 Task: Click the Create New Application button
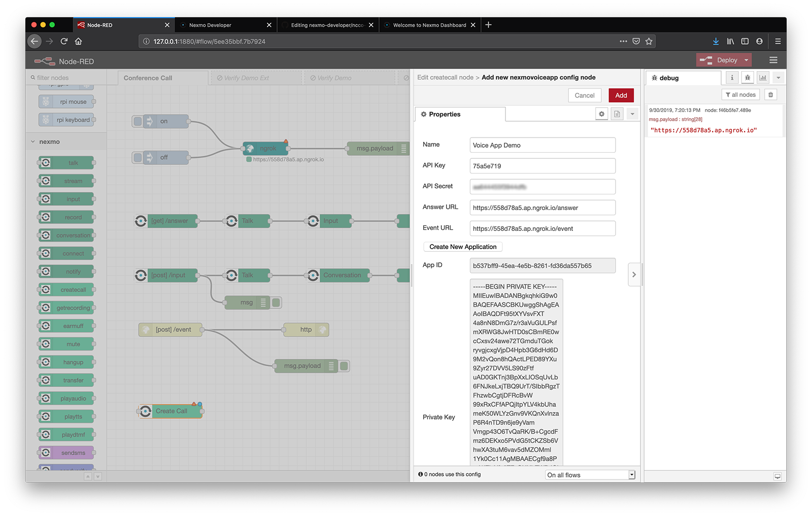point(463,247)
